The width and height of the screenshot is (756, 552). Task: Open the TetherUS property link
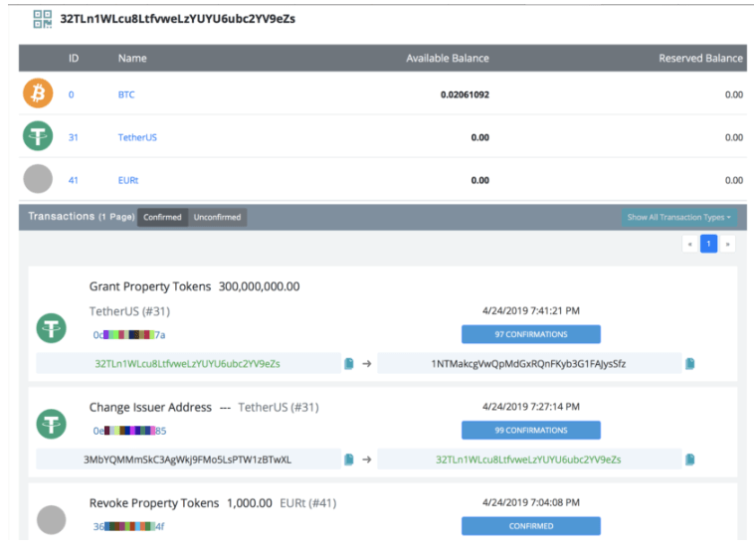point(137,137)
